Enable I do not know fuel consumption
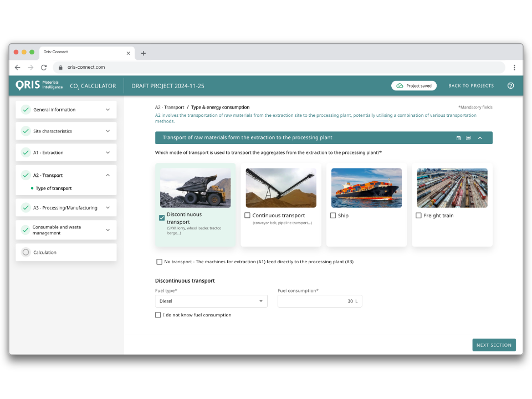This screenshot has height=399, width=532. [x=158, y=315]
